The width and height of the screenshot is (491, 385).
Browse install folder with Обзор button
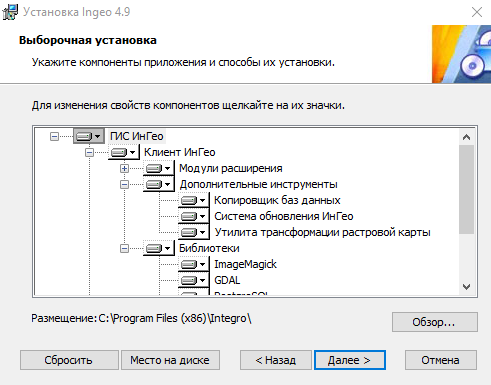tap(435, 322)
